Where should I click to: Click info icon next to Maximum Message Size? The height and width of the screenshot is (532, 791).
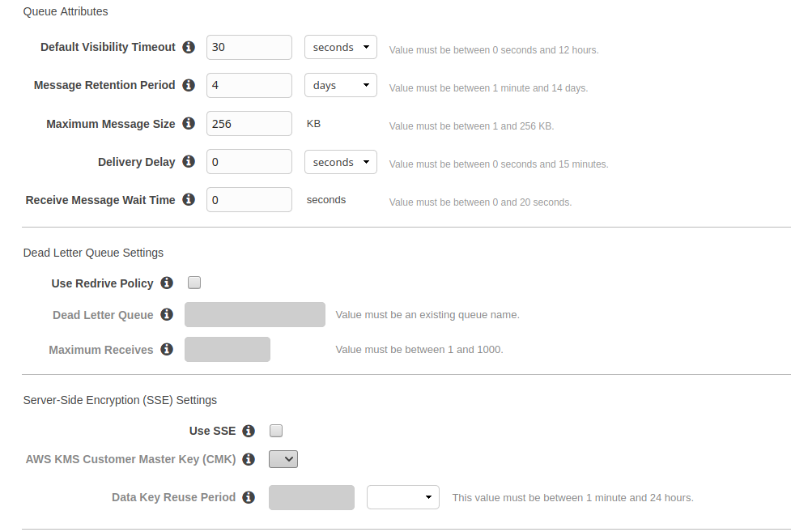[189, 123]
